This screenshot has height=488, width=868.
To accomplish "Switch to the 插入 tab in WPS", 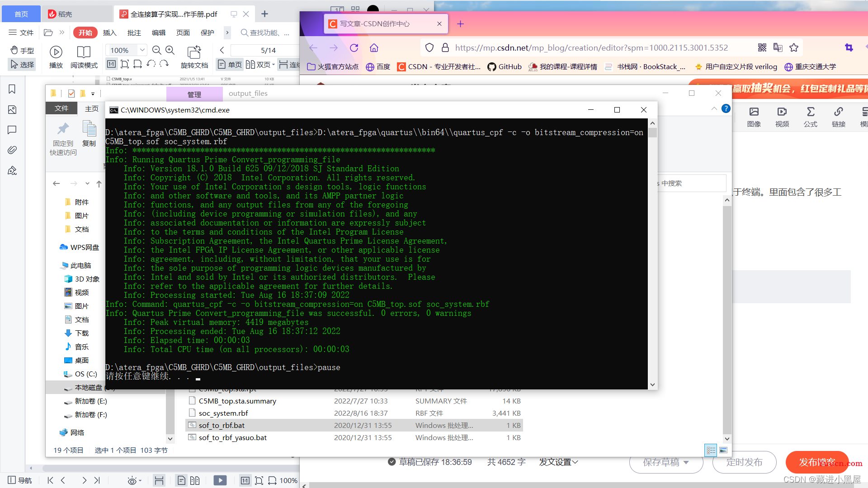I will point(110,33).
